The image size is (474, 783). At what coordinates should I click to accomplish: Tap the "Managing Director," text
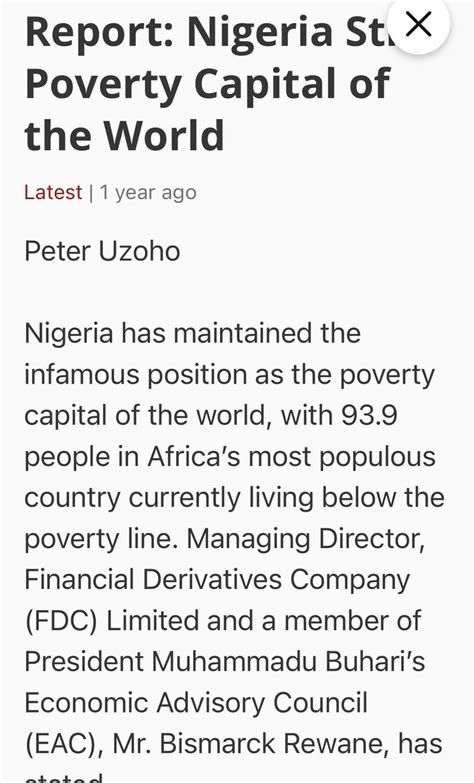tap(305, 539)
